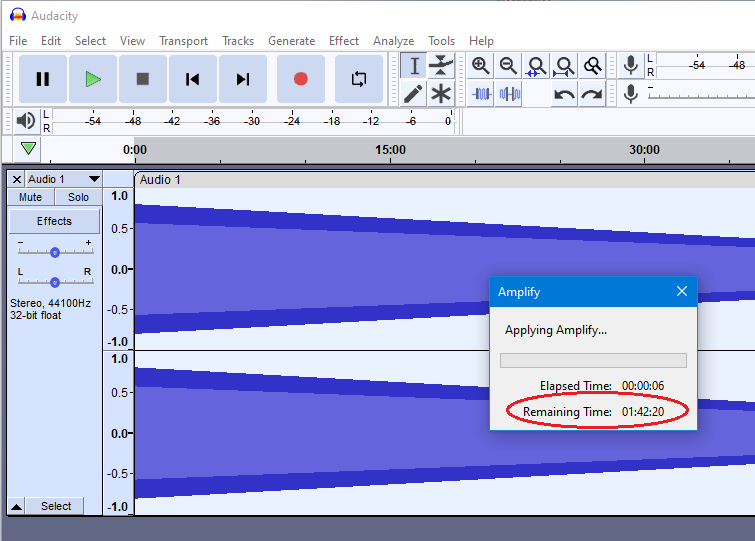The width and height of the screenshot is (755, 541).
Task: Click the Audacity headphones logo icon
Action: point(18,15)
